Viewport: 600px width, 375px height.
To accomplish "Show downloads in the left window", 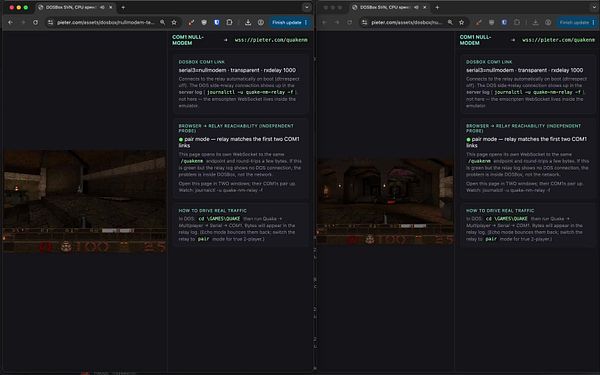I will coord(248,23).
